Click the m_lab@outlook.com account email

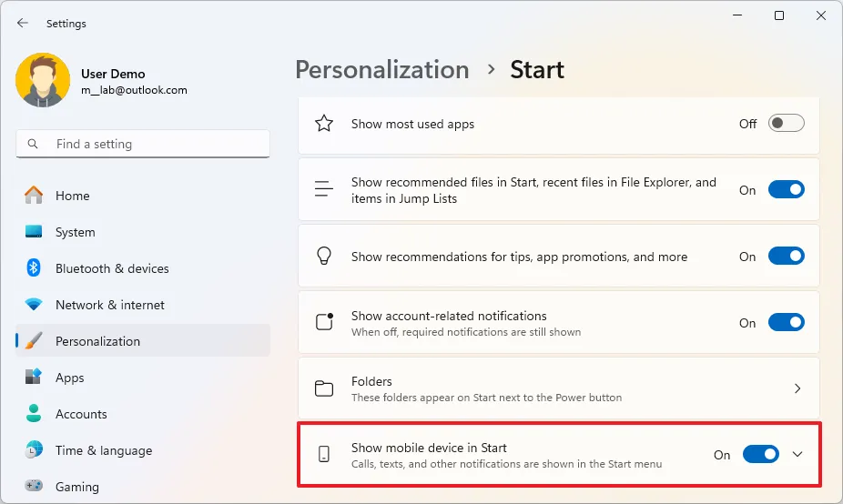click(134, 90)
